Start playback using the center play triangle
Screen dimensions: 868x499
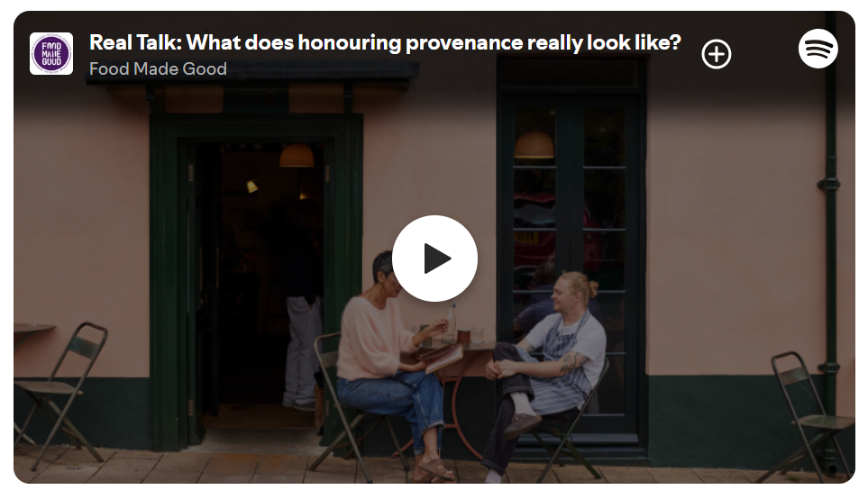(x=437, y=259)
